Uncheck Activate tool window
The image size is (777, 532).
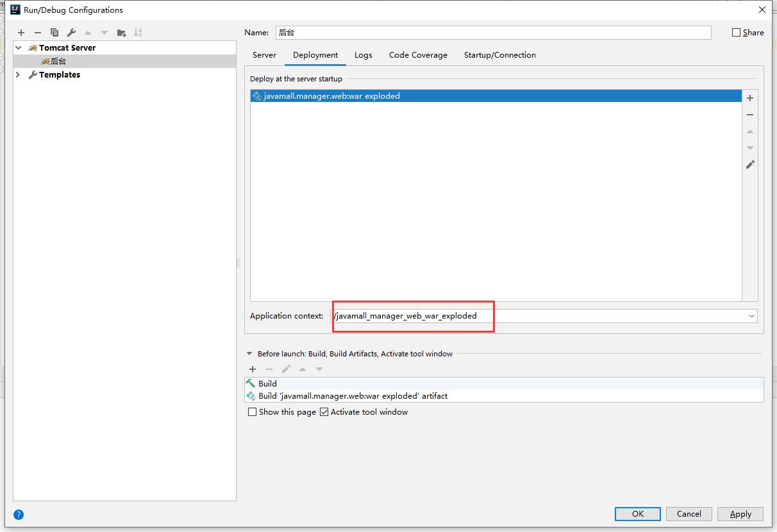click(x=324, y=412)
